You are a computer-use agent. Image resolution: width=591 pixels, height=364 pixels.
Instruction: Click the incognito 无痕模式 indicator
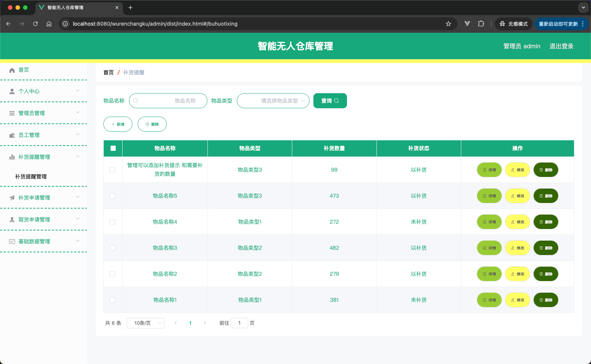point(514,24)
